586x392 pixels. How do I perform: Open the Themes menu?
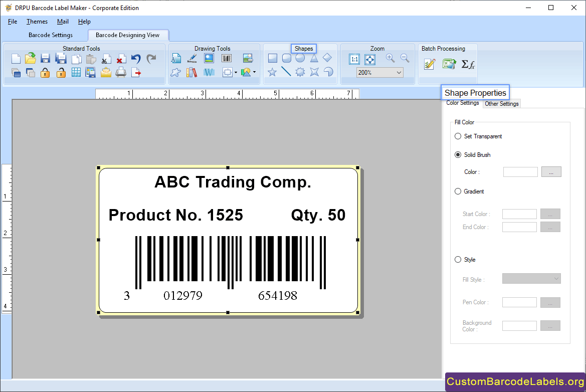point(37,22)
